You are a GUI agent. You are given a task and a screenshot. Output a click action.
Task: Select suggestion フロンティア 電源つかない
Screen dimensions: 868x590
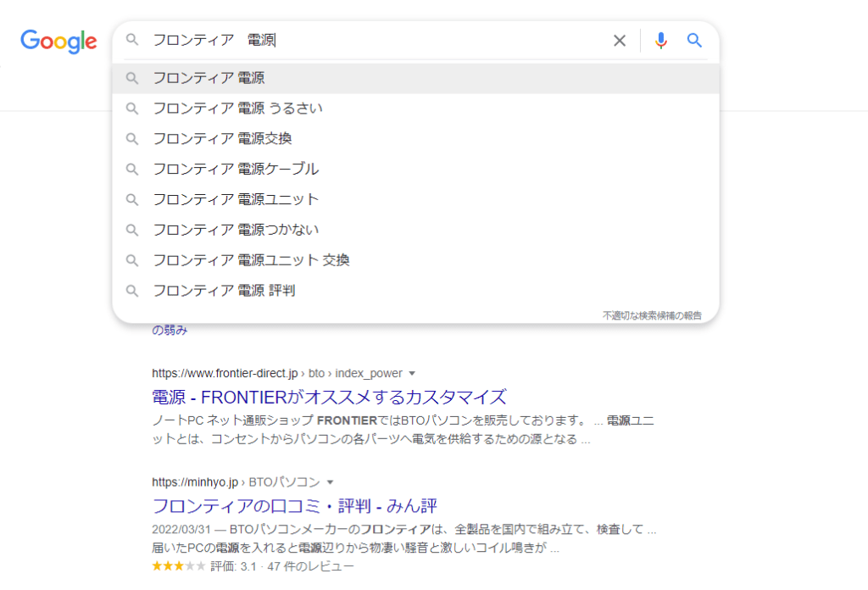click(415, 230)
